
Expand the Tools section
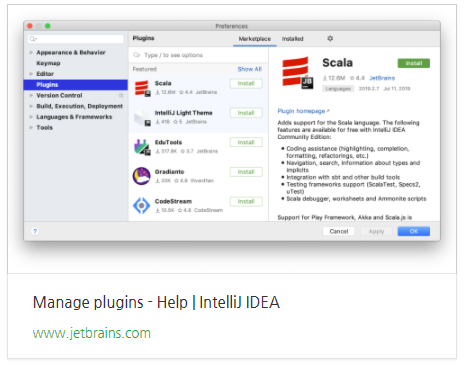click(x=31, y=128)
